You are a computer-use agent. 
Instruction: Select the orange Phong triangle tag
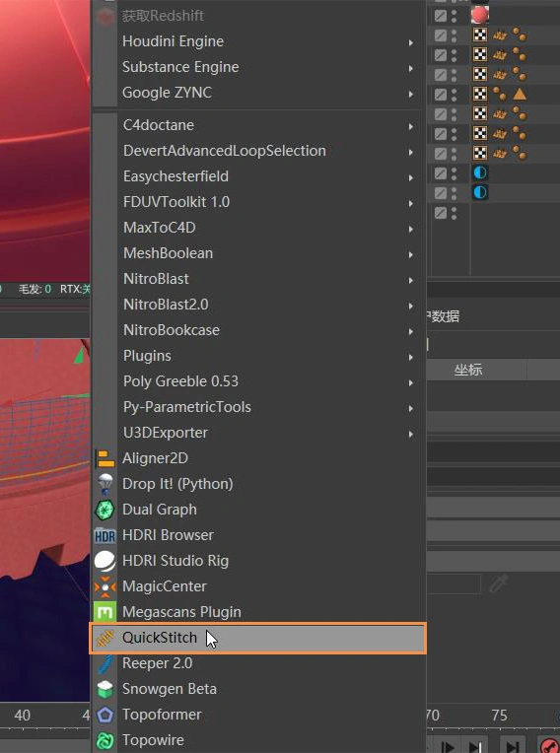(520, 94)
